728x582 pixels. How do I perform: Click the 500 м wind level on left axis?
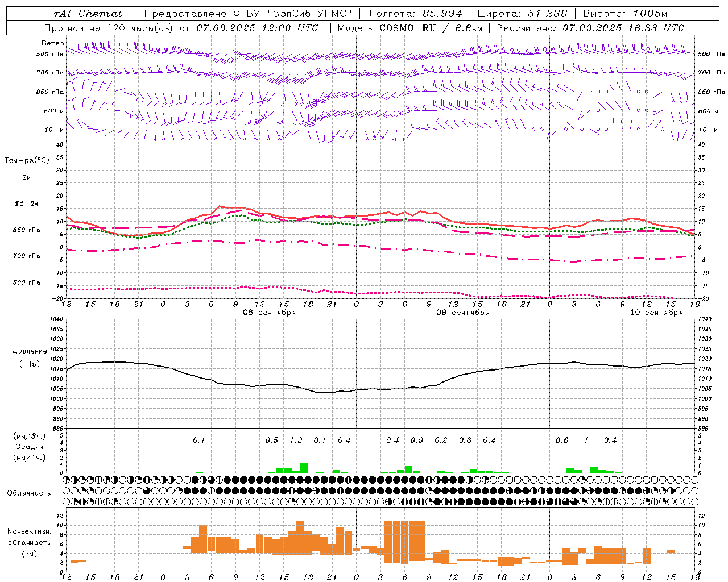pos(55,111)
